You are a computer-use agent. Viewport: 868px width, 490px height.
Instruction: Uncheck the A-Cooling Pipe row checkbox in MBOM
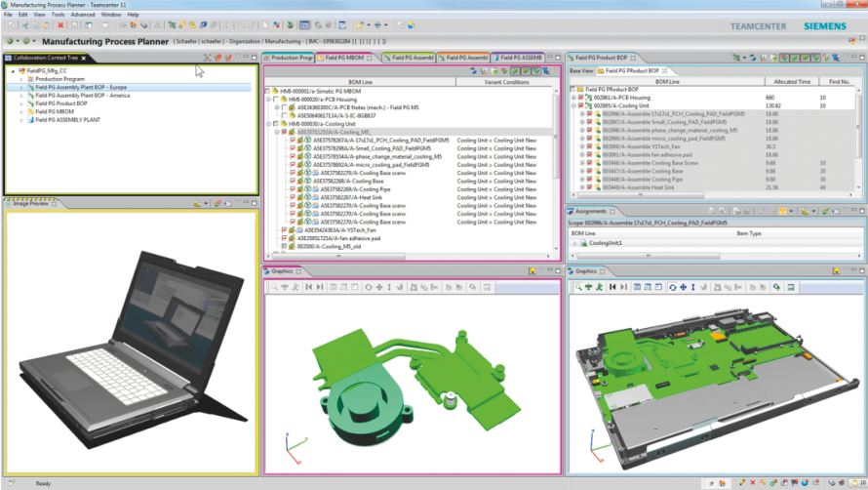(x=293, y=189)
